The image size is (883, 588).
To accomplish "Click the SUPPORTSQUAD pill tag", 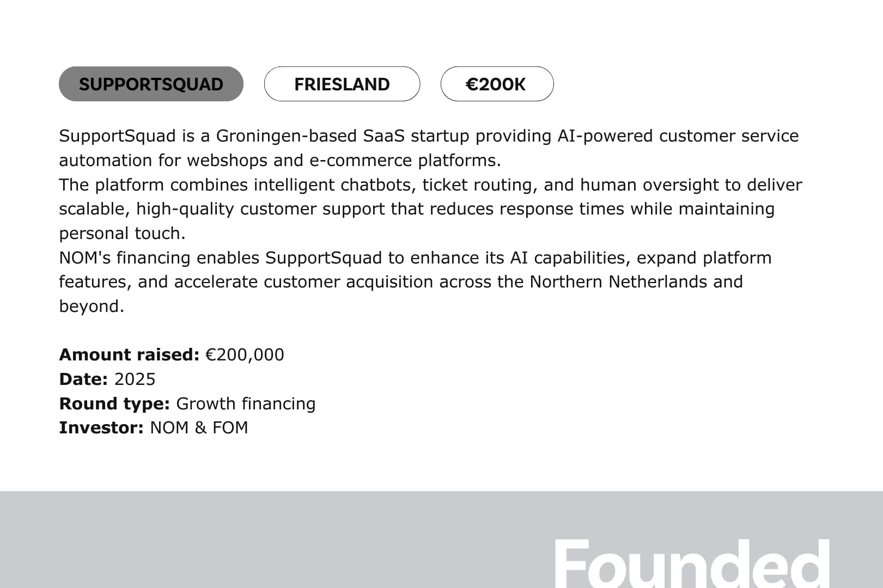I will (151, 84).
